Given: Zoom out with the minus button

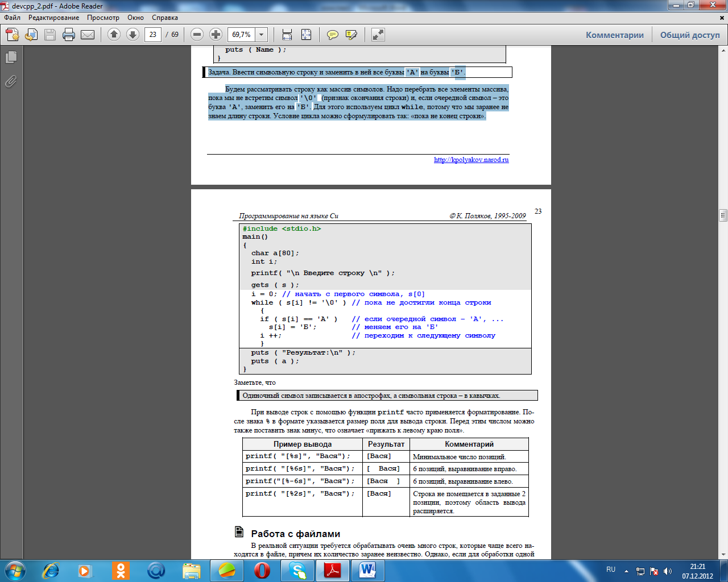Looking at the screenshot, I should tap(197, 35).
